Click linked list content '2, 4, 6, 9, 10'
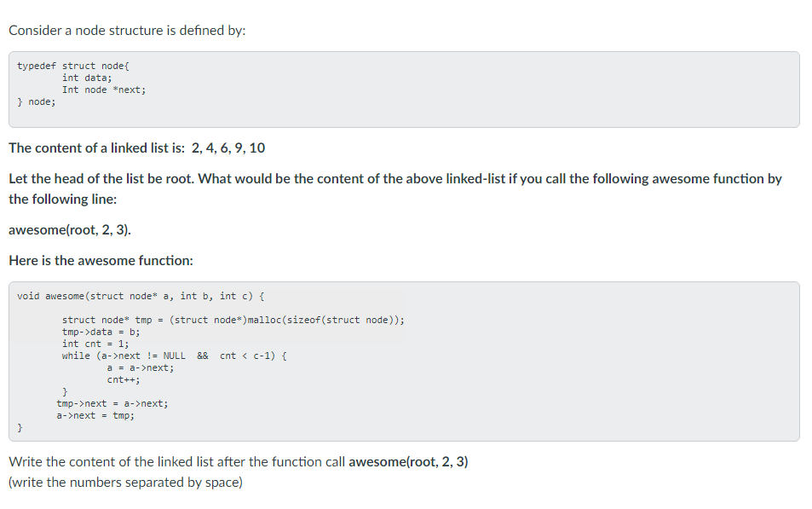The image size is (812, 509). click(228, 148)
